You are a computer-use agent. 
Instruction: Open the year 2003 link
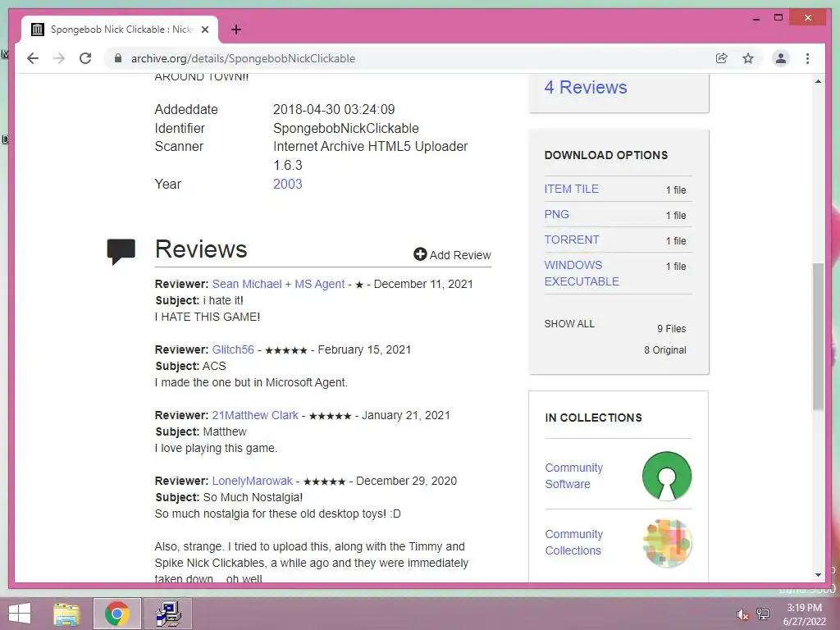pos(288,184)
